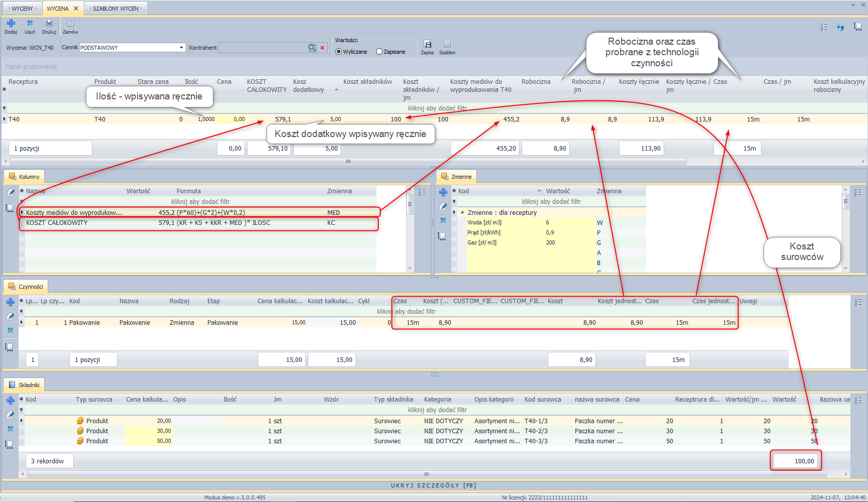Add a new variable in Zmienne panel
The image size is (868, 502).
(x=443, y=192)
